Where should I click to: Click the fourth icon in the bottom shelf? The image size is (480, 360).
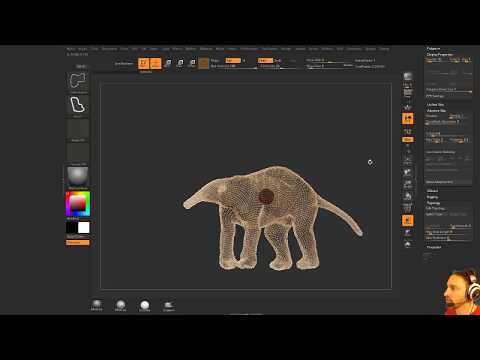pos(168,306)
